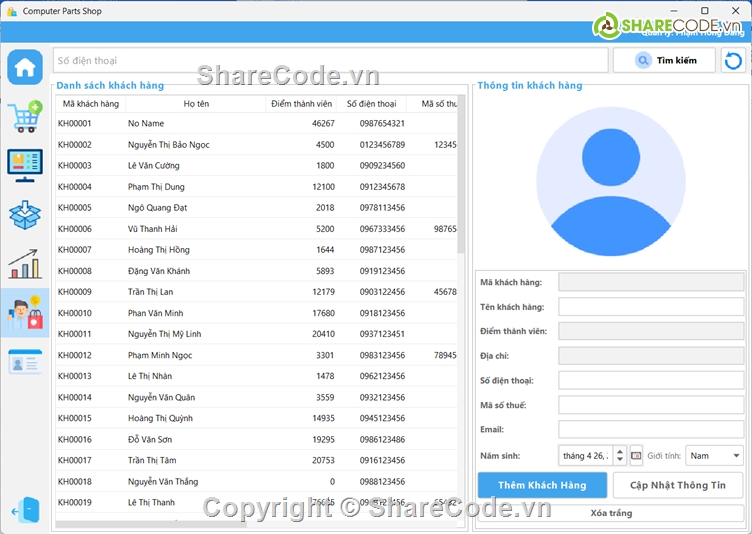Select row Vũ Thanh Hải

click(257, 229)
